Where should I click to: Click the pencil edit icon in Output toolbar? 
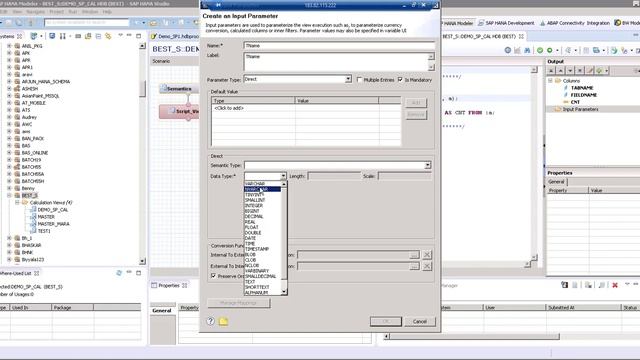click(x=590, y=71)
